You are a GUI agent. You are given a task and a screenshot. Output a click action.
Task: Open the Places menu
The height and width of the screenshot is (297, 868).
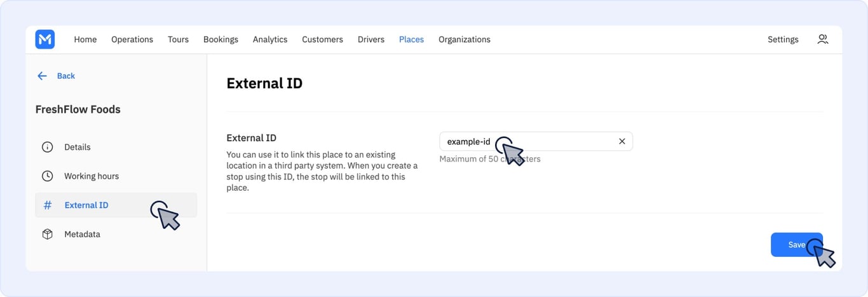411,39
